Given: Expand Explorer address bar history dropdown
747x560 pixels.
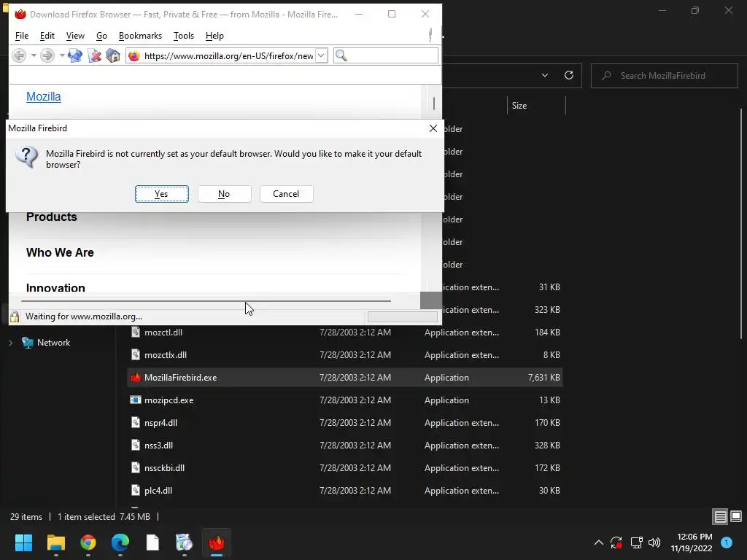Looking at the screenshot, I should (x=545, y=75).
